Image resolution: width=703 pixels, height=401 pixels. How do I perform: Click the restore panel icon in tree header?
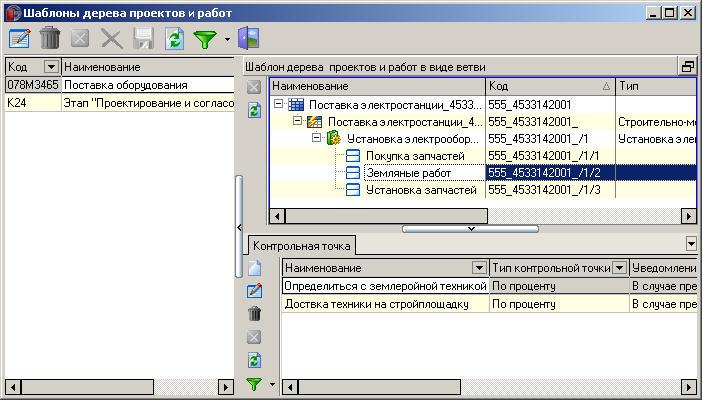687,67
